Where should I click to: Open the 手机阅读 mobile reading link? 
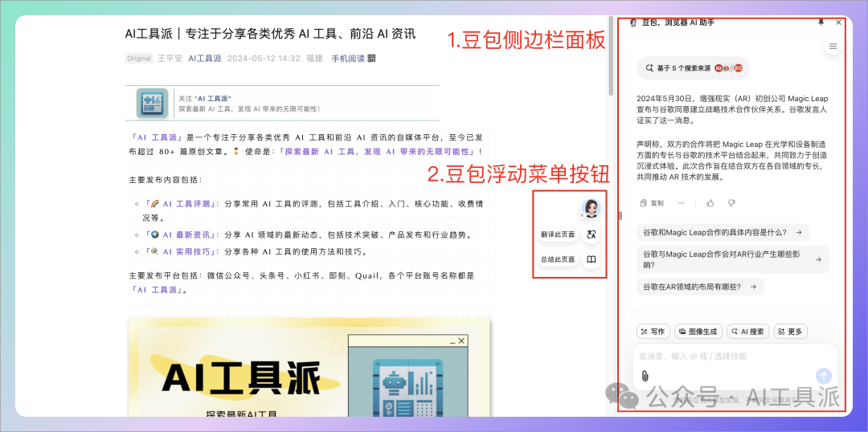coord(348,58)
